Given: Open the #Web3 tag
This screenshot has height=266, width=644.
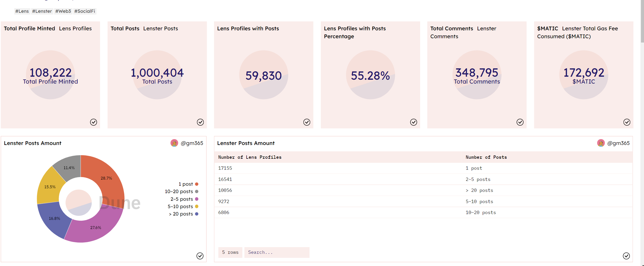Looking at the screenshot, I should pyautogui.click(x=63, y=11).
